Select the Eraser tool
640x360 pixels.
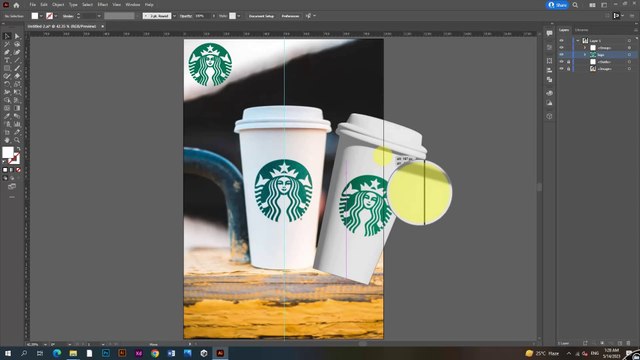(17, 76)
